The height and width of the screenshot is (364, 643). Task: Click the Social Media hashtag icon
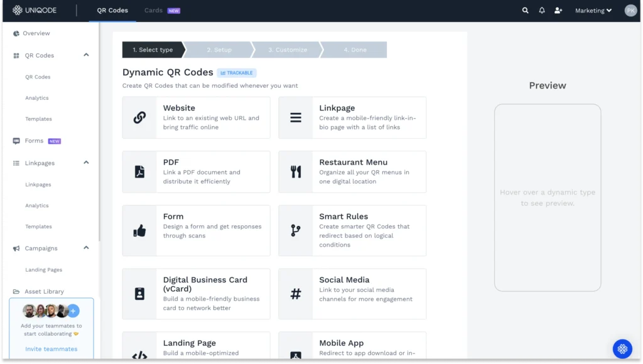coord(296,294)
